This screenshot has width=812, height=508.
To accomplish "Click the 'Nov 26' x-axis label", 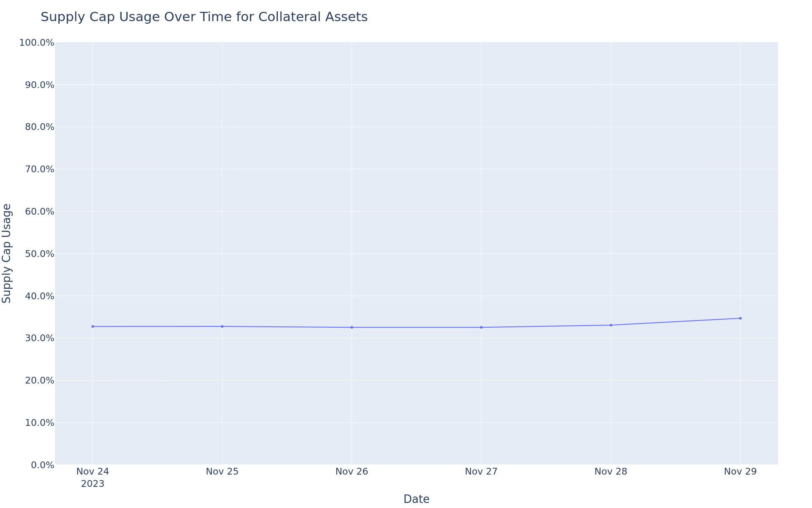I will [x=352, y=472].
